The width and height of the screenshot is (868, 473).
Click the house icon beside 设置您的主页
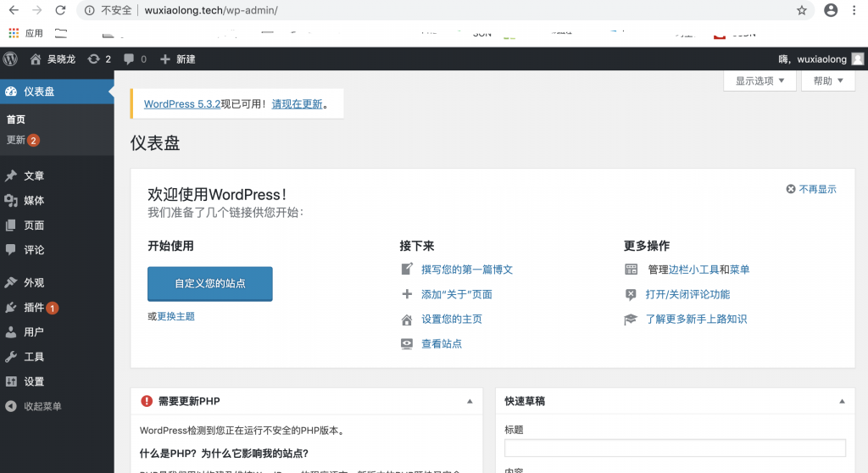[x=407, y=320]
